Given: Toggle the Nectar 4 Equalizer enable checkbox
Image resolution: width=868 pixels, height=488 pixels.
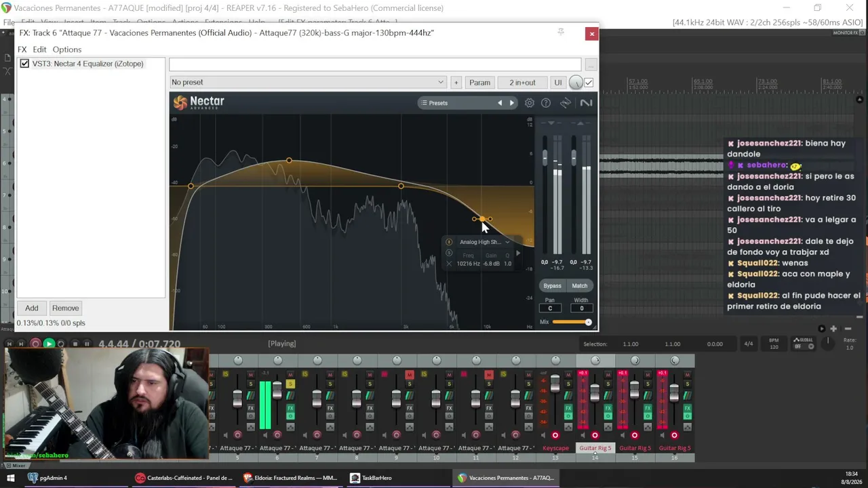Looking at the screenshot, I should click(x=25, y=64).
